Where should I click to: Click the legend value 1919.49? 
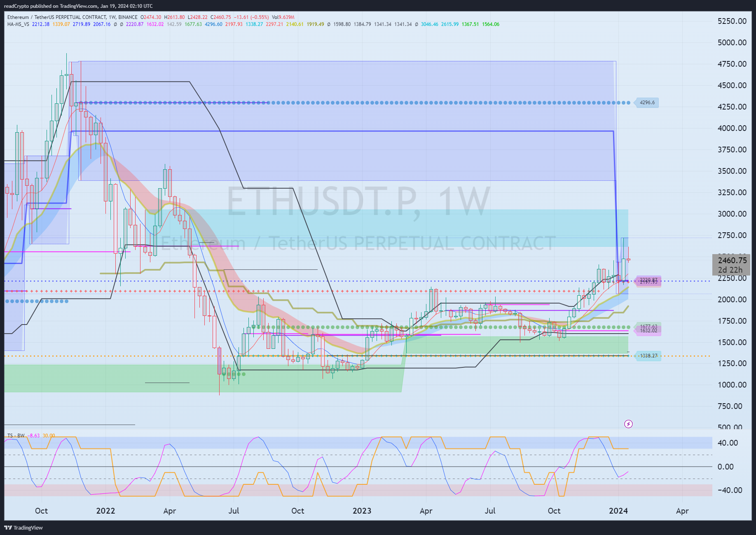(315, 24)
